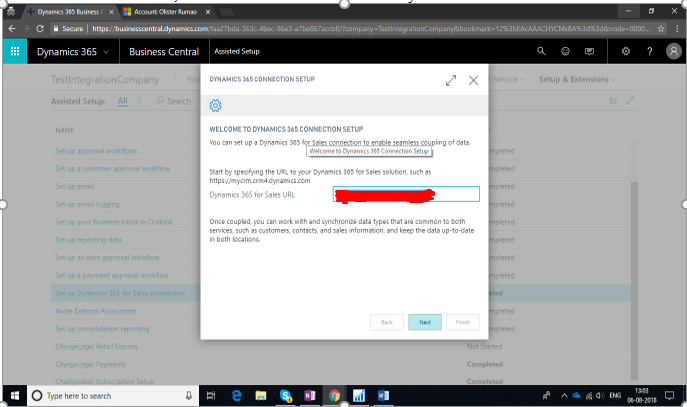Click the search magnifier in header bar
Screen dimensions: 687x407
pyautogui.click(x=542, y=51)
